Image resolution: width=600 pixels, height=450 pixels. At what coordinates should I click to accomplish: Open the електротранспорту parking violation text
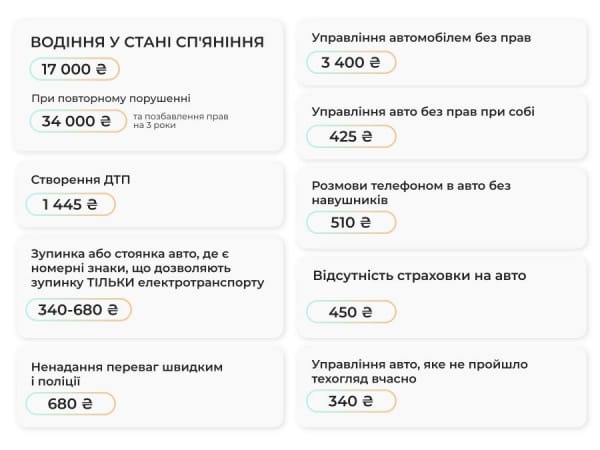[147, 268]
